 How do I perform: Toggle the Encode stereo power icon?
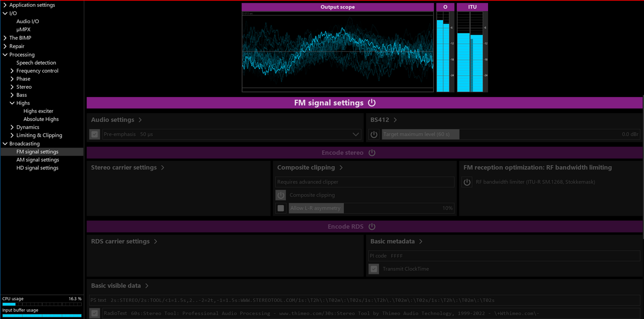pyautogui.click(x=372, y=153)
